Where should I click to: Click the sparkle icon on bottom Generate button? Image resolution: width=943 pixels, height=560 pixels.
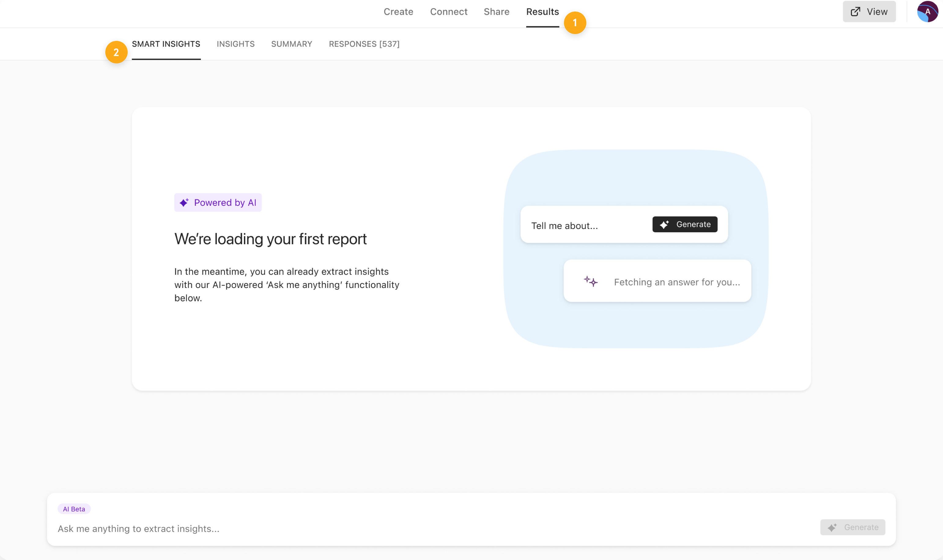[x=832, y=527]
